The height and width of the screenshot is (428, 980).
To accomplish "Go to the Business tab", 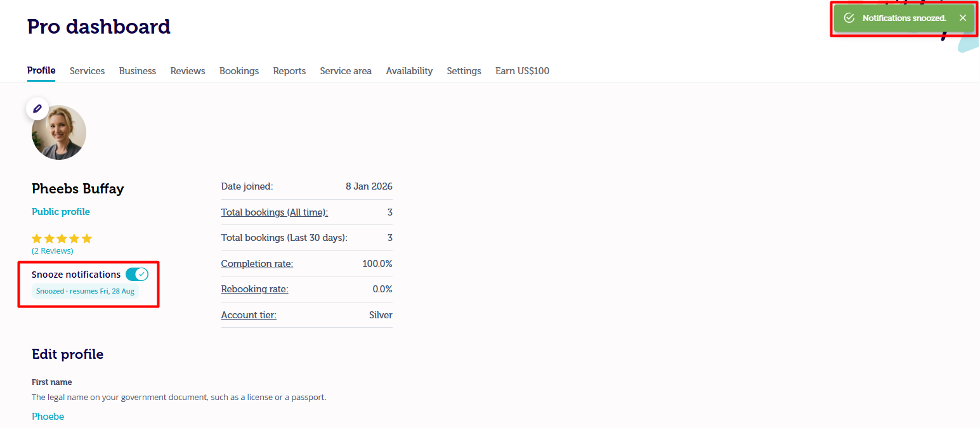I will coord(138,71).
